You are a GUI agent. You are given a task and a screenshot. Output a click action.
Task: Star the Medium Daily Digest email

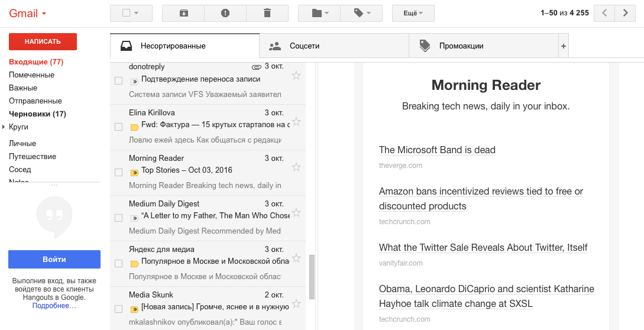(x=296, y=212)
